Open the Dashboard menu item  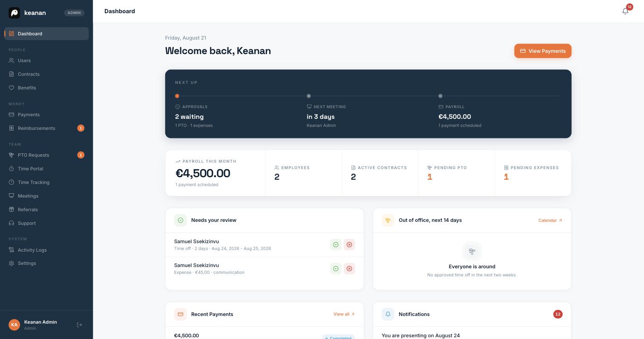point(46,34)
